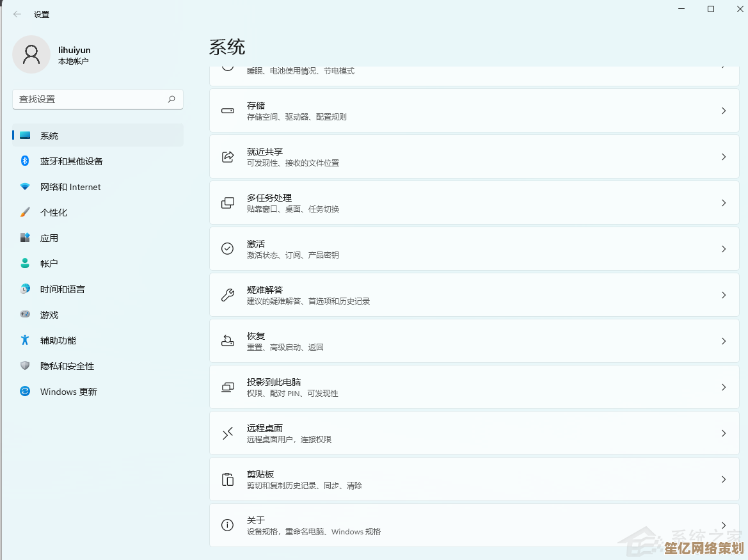Open Windows Update (Windows 更新) in sidebar
The image size is (748, 560).
pyautogui.click(x=68, y=392)
